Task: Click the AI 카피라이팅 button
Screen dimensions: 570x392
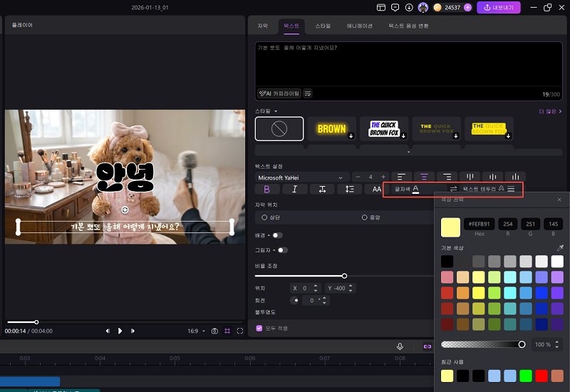Action: coord(279,93)
